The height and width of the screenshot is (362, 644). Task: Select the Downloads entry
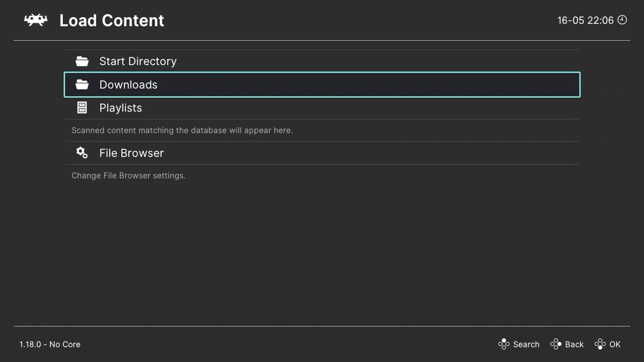128,84
